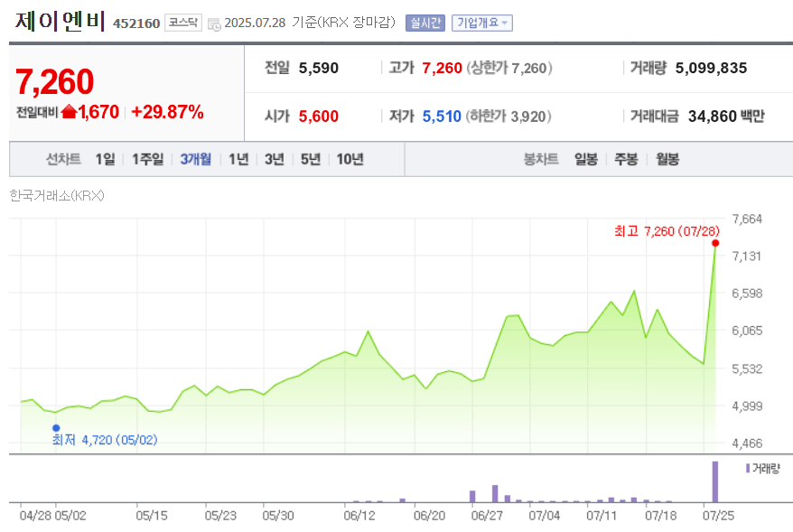This screenshot has height=532, width=793.
Task: Click the 4,466 price axis label
Action: pos(747,443)
